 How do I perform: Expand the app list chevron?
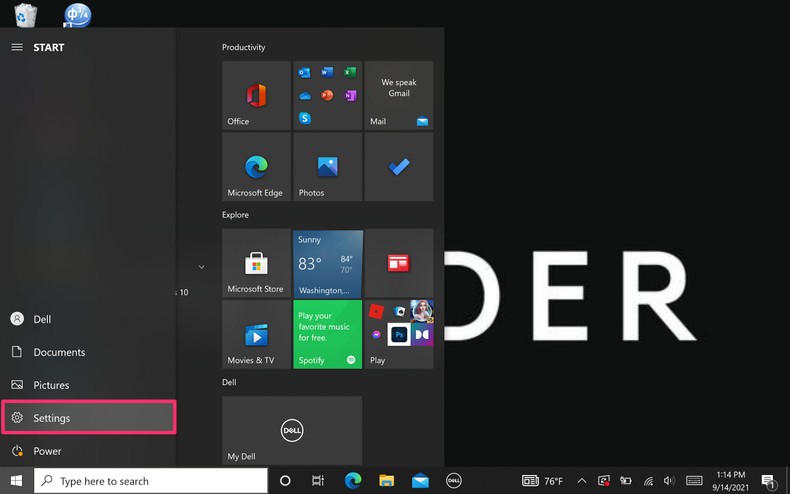pos(201,267)
